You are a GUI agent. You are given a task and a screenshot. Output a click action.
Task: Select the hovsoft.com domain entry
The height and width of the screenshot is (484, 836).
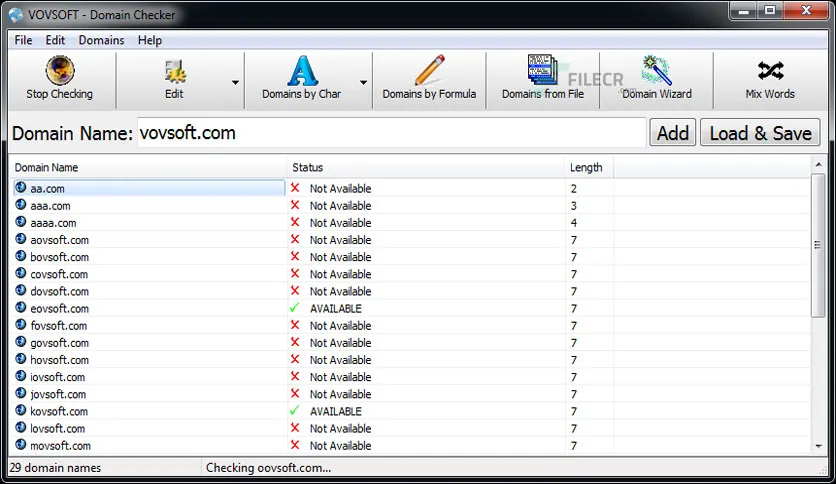click(x=59, y=360)
